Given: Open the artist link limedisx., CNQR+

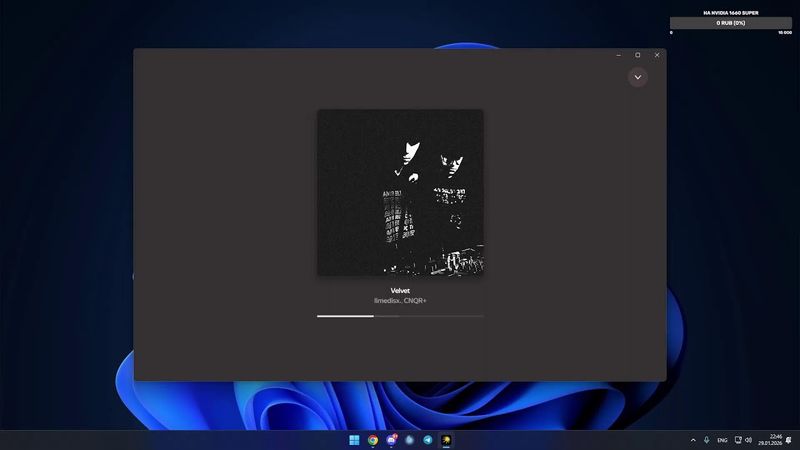Looking at the screenshot, I should click(400, 301).
